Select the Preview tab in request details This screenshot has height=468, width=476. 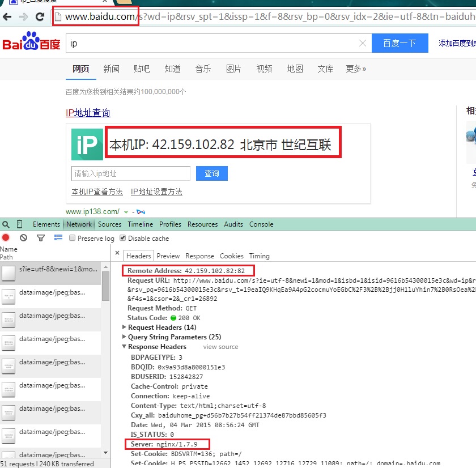168,256
